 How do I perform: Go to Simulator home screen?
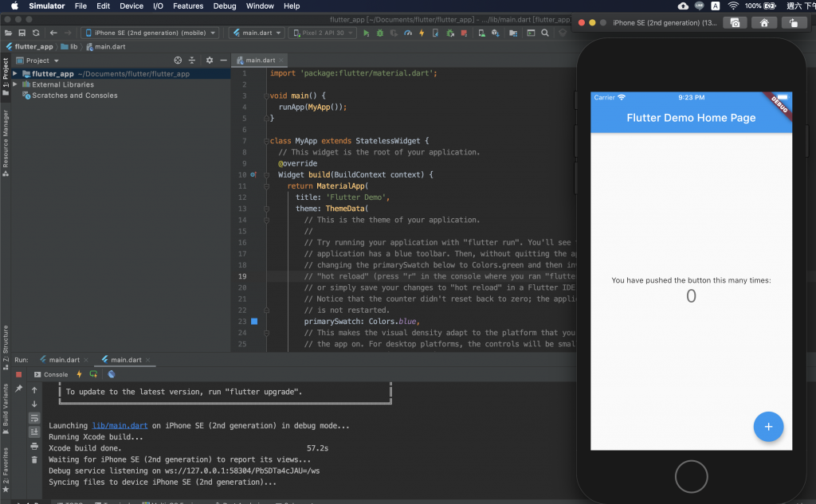pyautogui.click(x=764, y=23)
